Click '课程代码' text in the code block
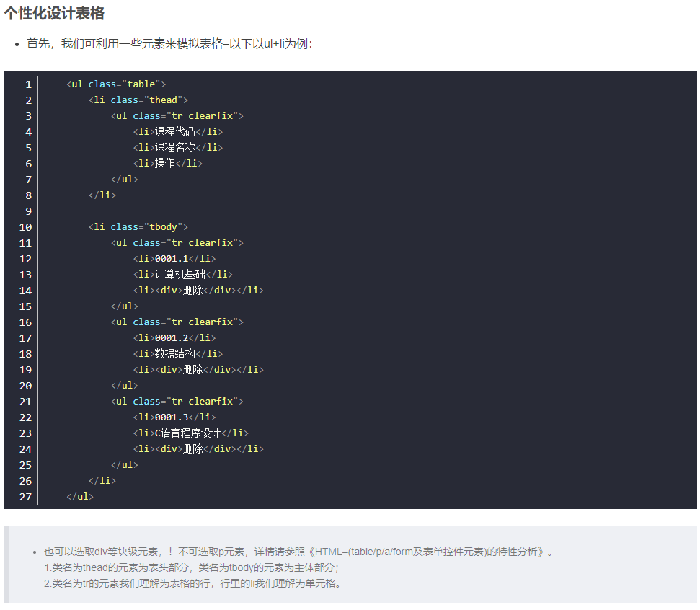This screenshot has width=700, height=610. click(x=175, y=132)
